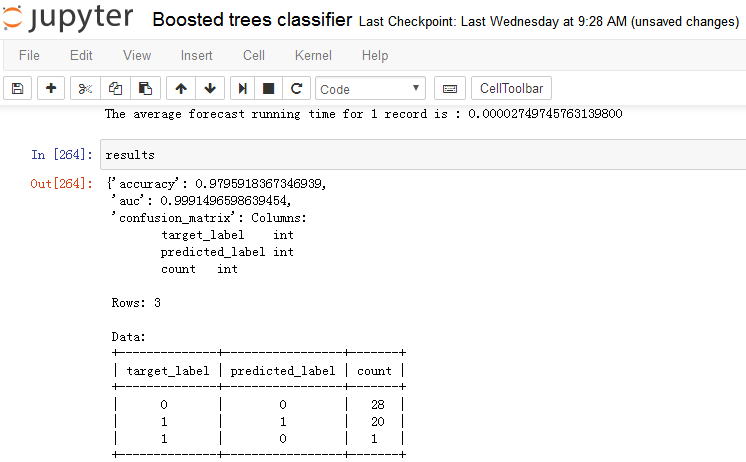Click the save and checkpoint icon
This screenshot has width=746, height=462.
tap(17, 89)
